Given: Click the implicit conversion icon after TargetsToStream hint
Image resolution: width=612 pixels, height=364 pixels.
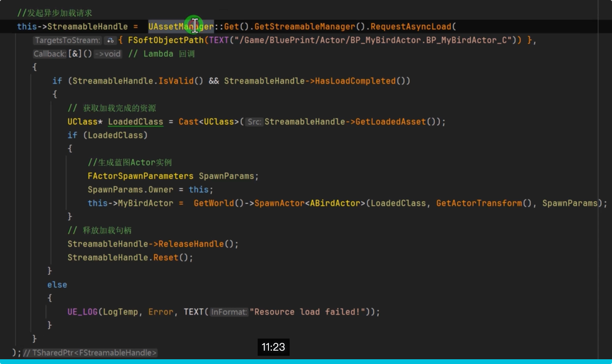Looking at the screenshot, I should pos(110,41).
